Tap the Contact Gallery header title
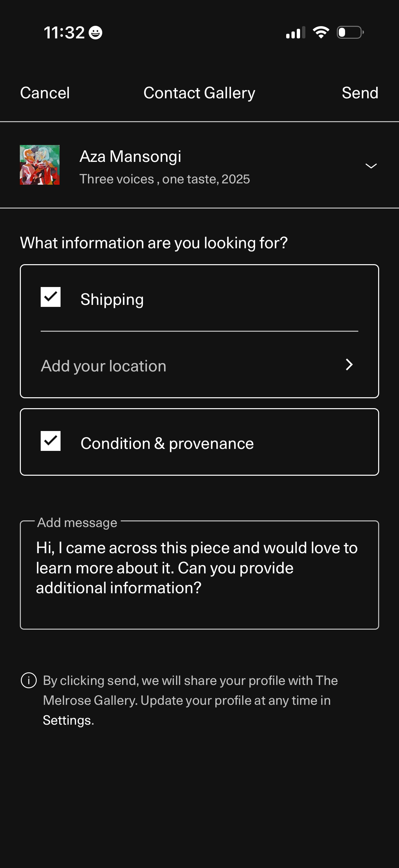Image resolution: width=399 pixels, height=868 pixels. 199,93
